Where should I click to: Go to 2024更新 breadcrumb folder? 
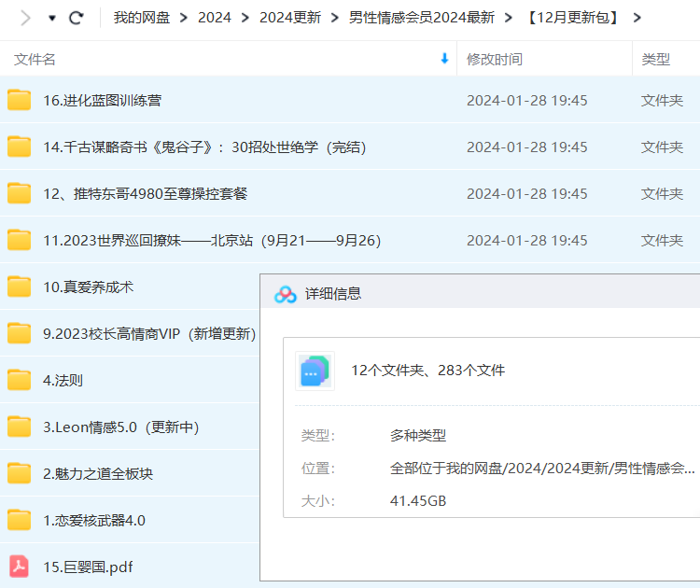click(289, 18)
